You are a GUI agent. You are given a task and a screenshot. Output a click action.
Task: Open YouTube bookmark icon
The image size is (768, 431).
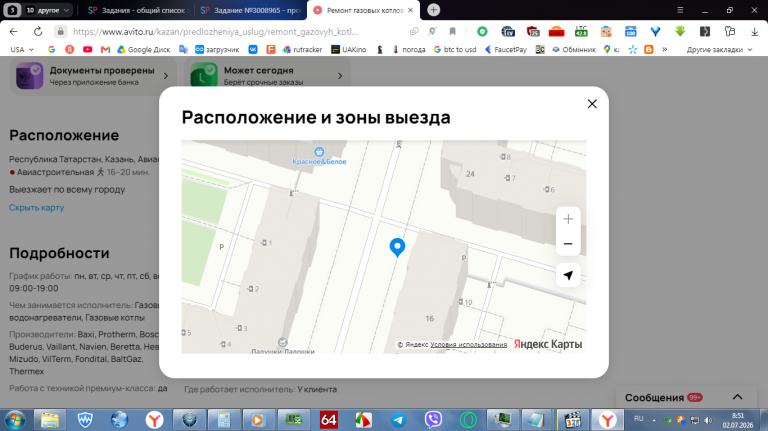[x=87, y=49]
